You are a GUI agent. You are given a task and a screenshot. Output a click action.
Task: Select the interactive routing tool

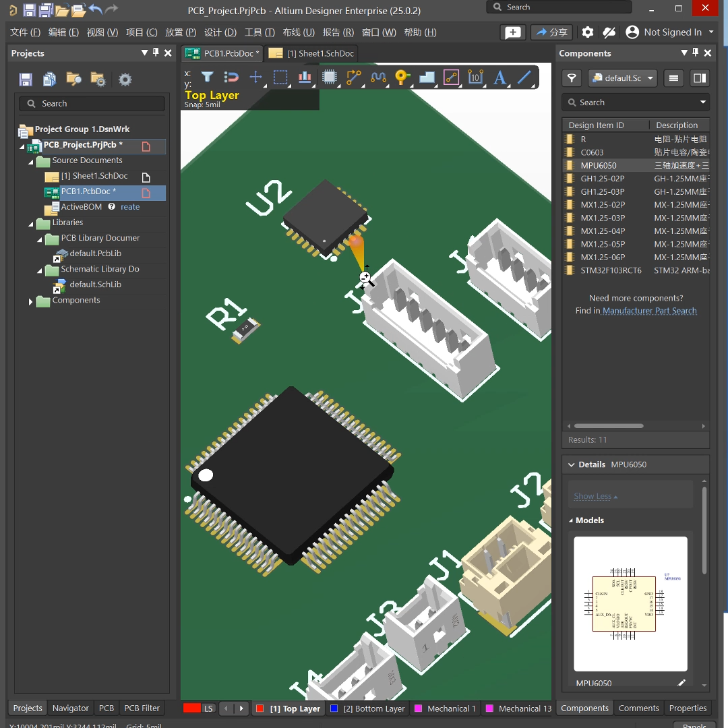point(353,78)
